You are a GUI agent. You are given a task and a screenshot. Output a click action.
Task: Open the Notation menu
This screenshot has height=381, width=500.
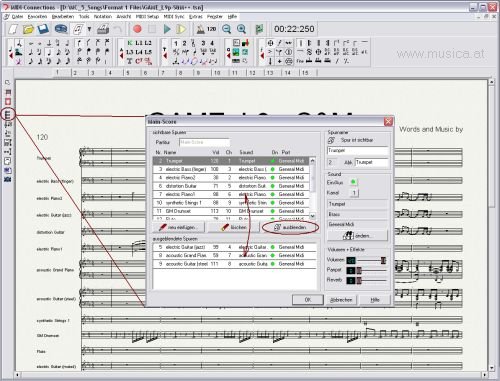103,16
